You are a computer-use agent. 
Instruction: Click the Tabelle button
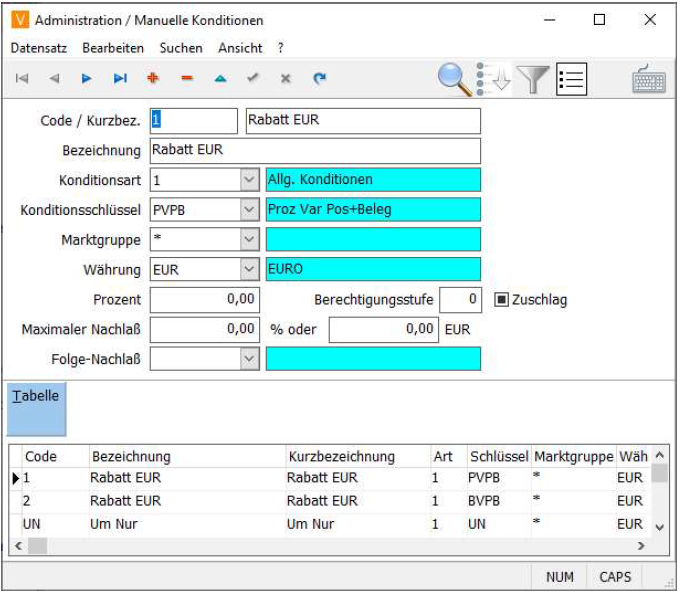[x=36, y=408]
